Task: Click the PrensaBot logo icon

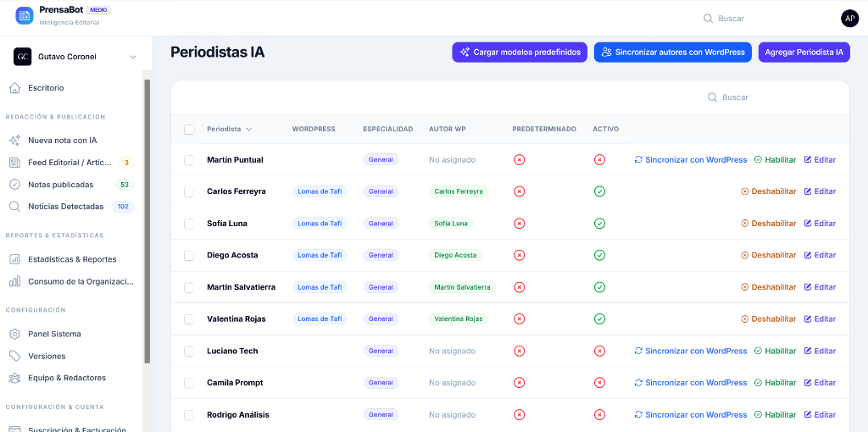Action: pyautogui.click(x=25, y=15)
